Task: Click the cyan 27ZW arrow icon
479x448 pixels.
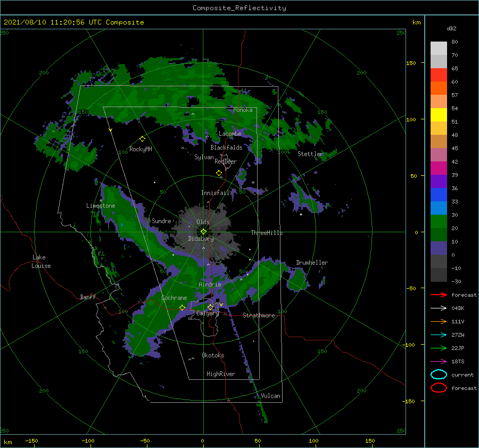Action: tap(439, 335)
